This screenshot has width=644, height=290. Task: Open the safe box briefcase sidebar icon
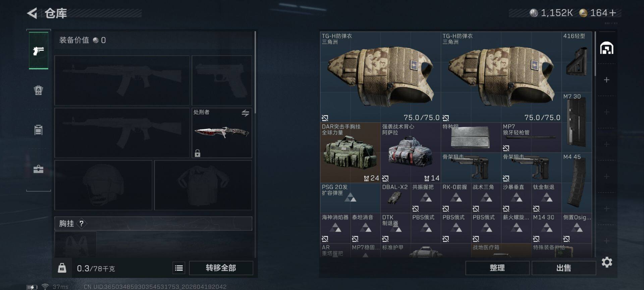(39, 169)
